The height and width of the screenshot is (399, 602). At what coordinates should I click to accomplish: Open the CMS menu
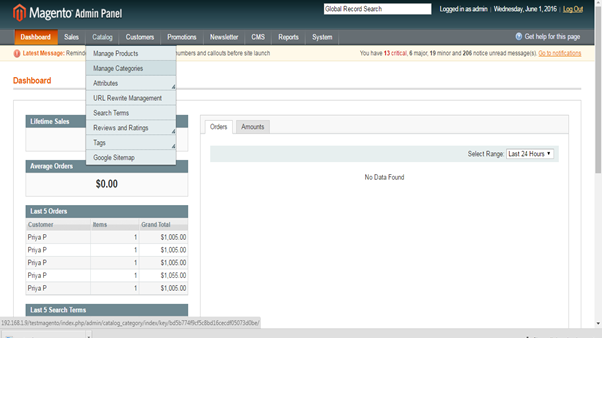coord(258,37)
